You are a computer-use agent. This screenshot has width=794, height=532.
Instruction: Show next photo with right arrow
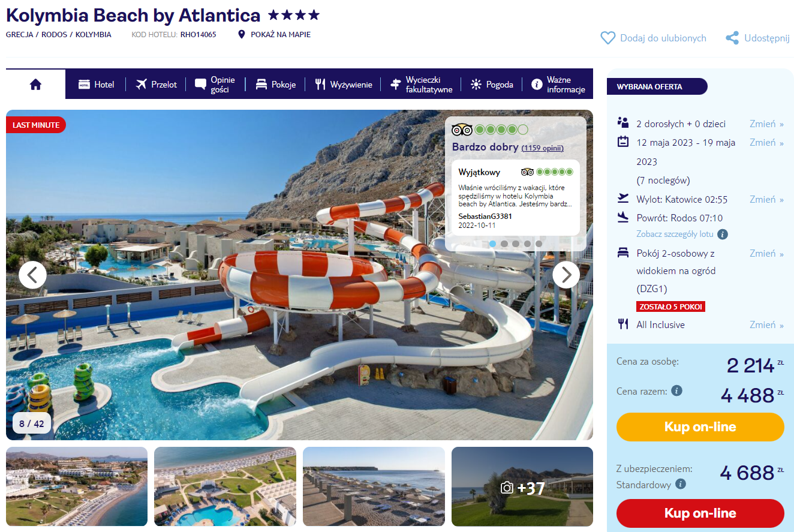point(566,275)
